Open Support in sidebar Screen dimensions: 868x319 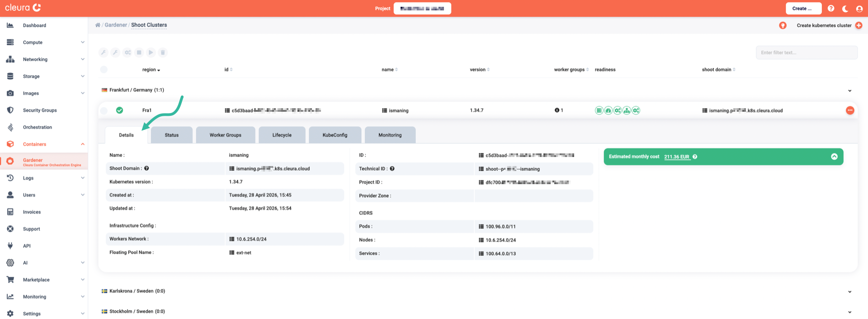pos(44,229)
